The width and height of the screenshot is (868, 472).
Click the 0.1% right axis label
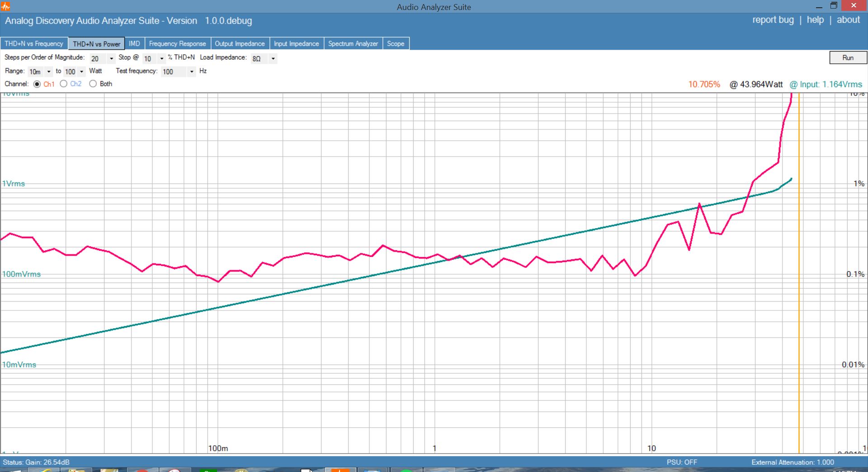(x=855, y=274)
